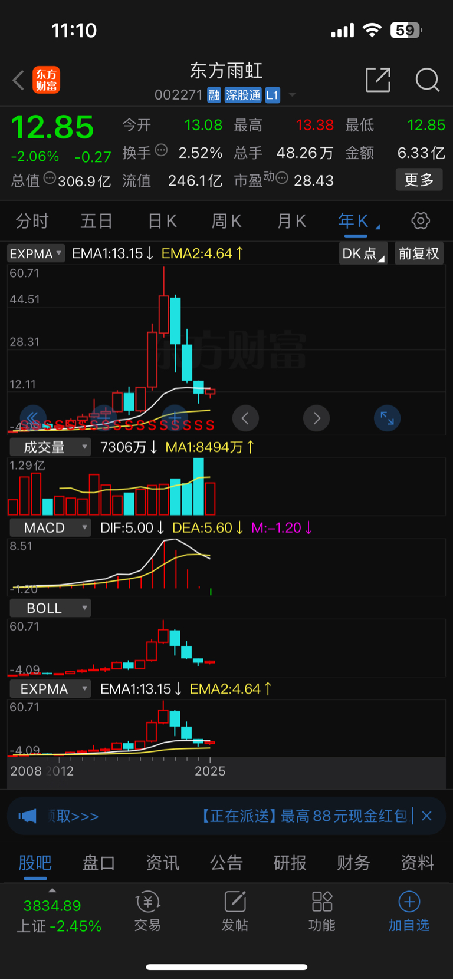The width and height of the screenshot is (453, 980).
Task: Switch to 分时 chart tab
Action: (x=32, y=222)
